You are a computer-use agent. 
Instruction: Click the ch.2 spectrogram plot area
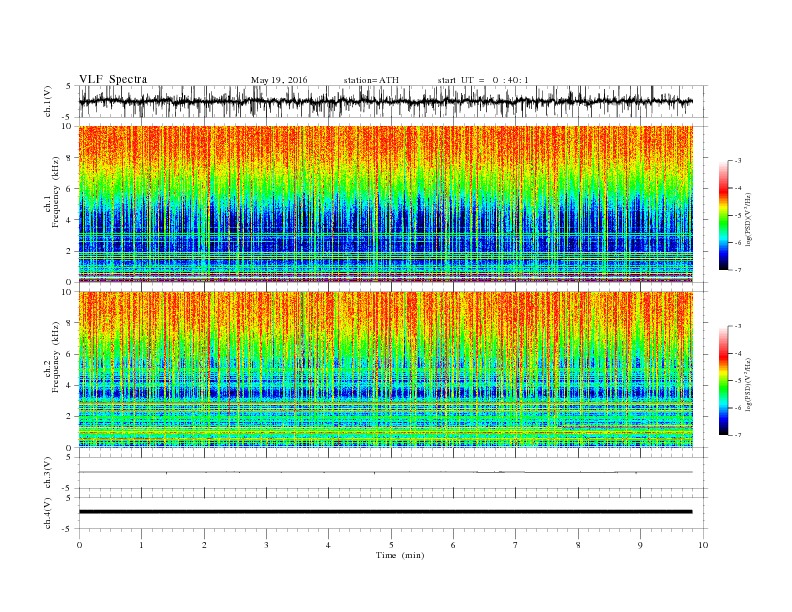tap(385, 370)
